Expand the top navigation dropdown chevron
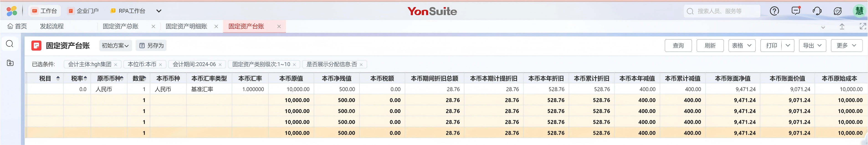 click(x=159, y=11)
